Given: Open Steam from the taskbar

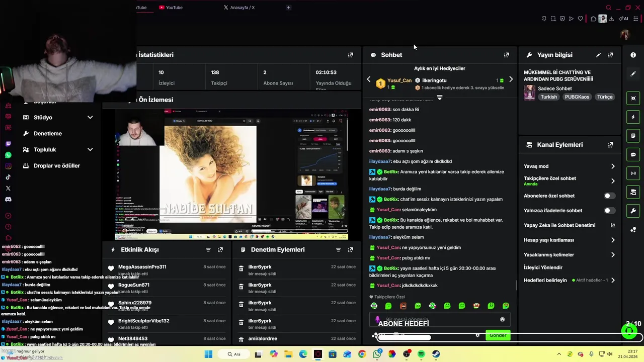Looking at the screenshot, I should (436, 354).
